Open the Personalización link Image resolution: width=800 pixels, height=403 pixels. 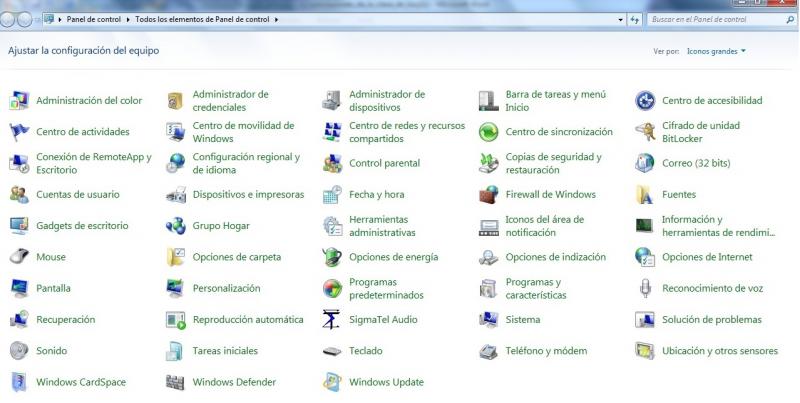click(226, 288)
